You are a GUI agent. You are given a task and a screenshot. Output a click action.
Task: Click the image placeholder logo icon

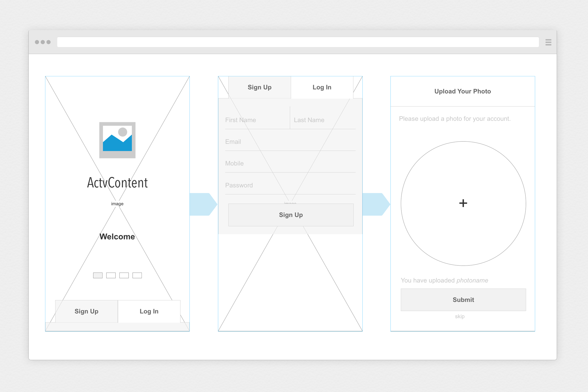(117, 140)
